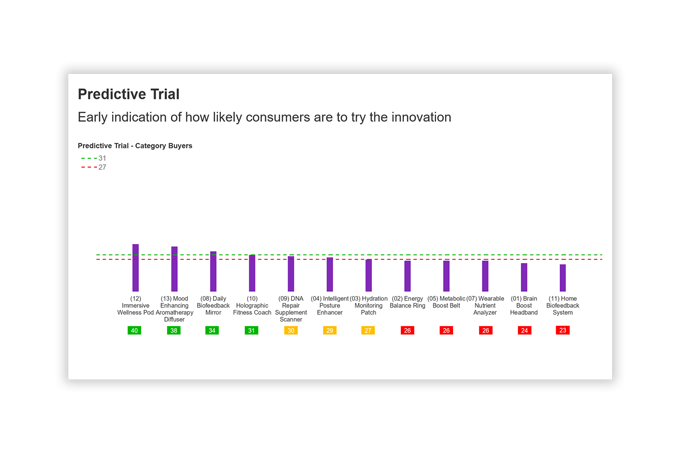Select the Wearable Nutrient Analyzer label
Viewport: 680px width, 453px height.
click(x=485, y=305)
